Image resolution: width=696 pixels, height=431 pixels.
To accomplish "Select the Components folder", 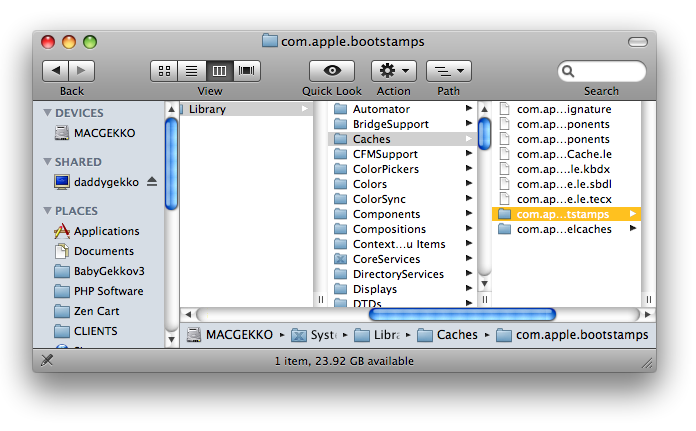I will (403, 214).
